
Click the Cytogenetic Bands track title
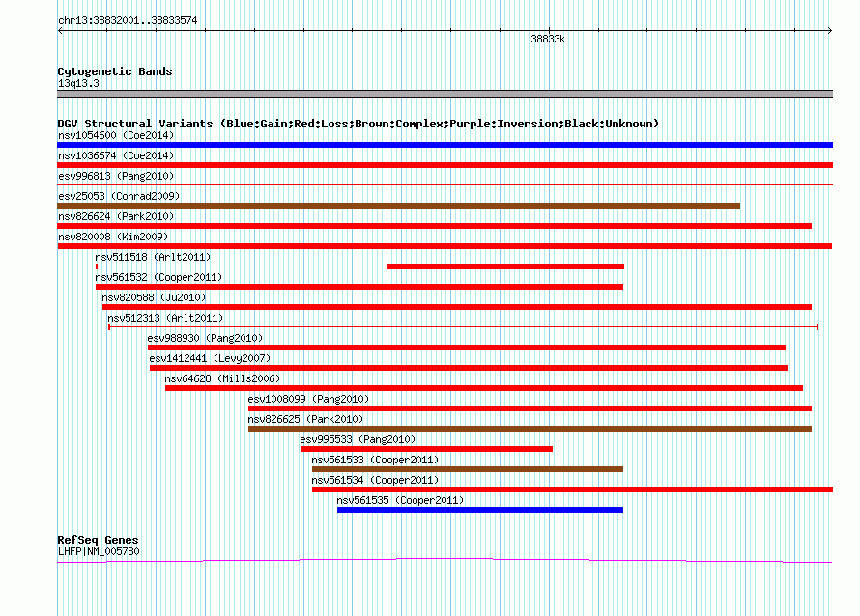tap(115, 71)
